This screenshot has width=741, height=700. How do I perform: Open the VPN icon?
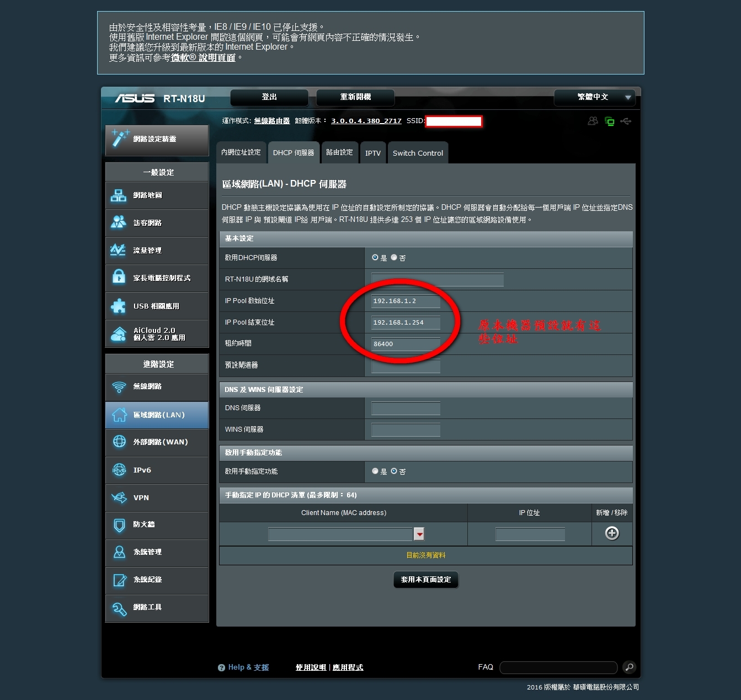pos(119,497)
